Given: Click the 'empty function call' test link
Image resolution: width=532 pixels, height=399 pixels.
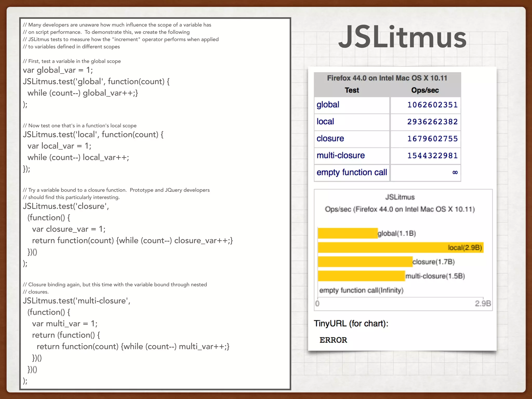Looking at the screenshot, I should coord(352,172).
